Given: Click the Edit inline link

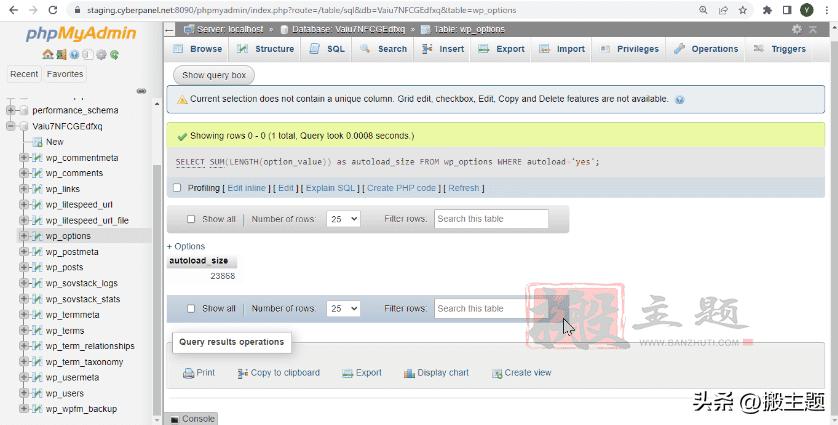Looking at the screenshot, I should point(246,188).
